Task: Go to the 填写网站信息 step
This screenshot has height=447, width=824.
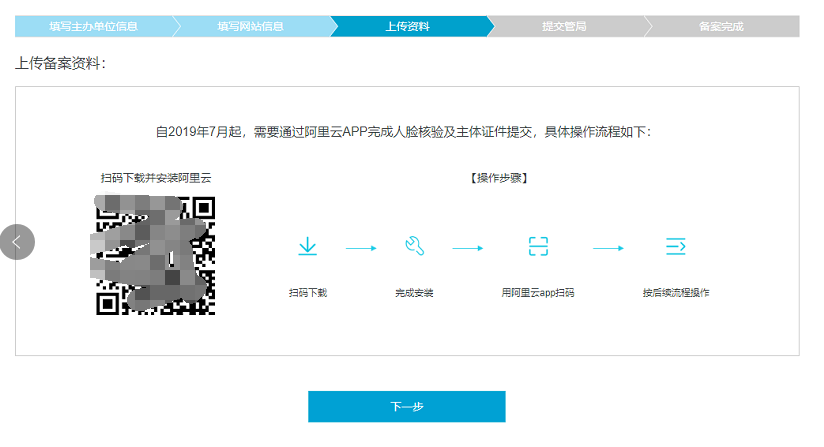Action: click(x=250, y=26)
